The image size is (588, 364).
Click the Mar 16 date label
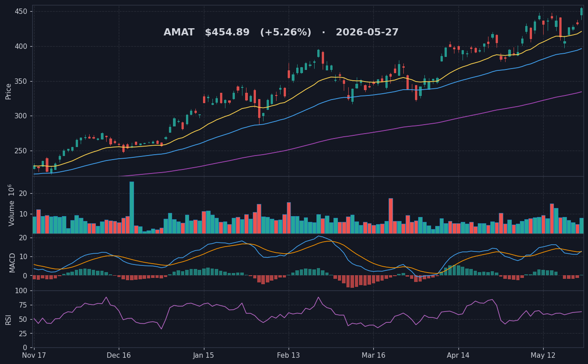373,355
